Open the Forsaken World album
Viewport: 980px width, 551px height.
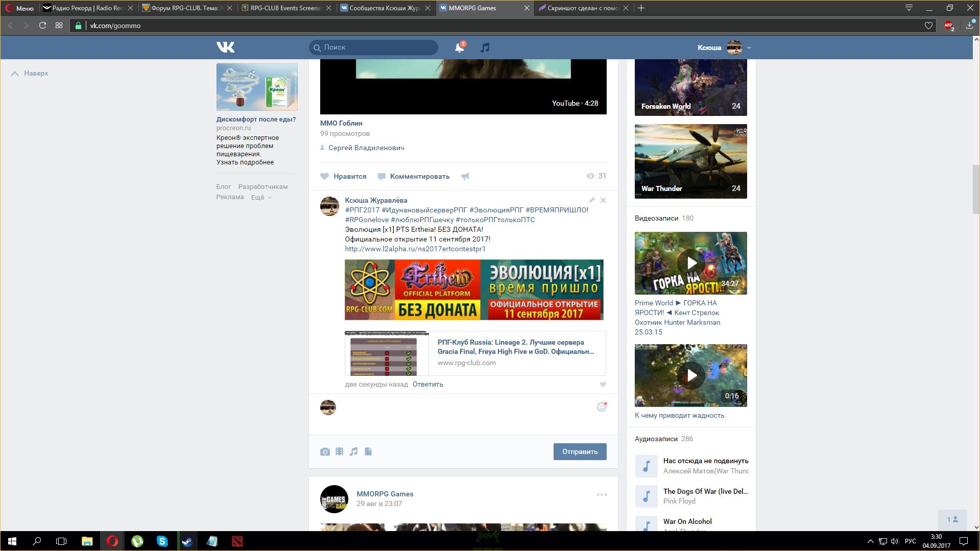pyautogui.click(x=690, y=87)
